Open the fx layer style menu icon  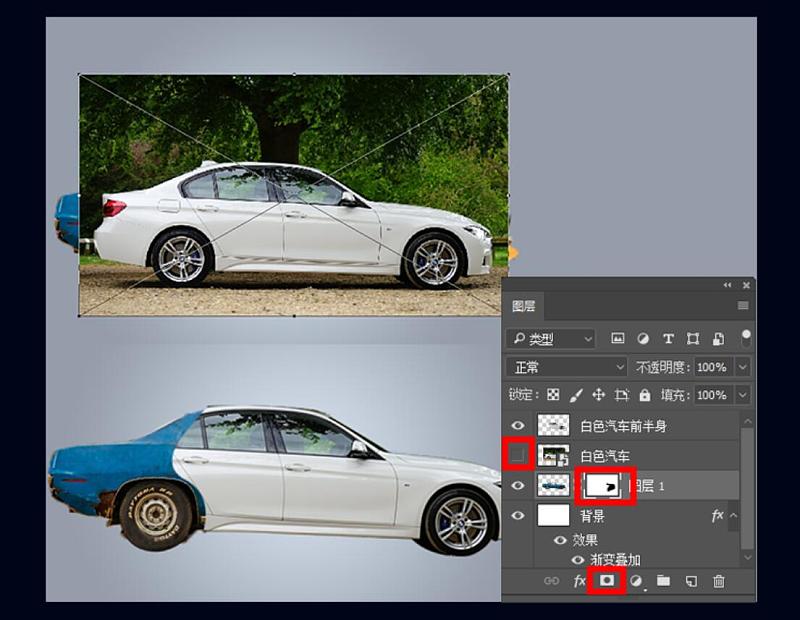click(x=579, y=581)
